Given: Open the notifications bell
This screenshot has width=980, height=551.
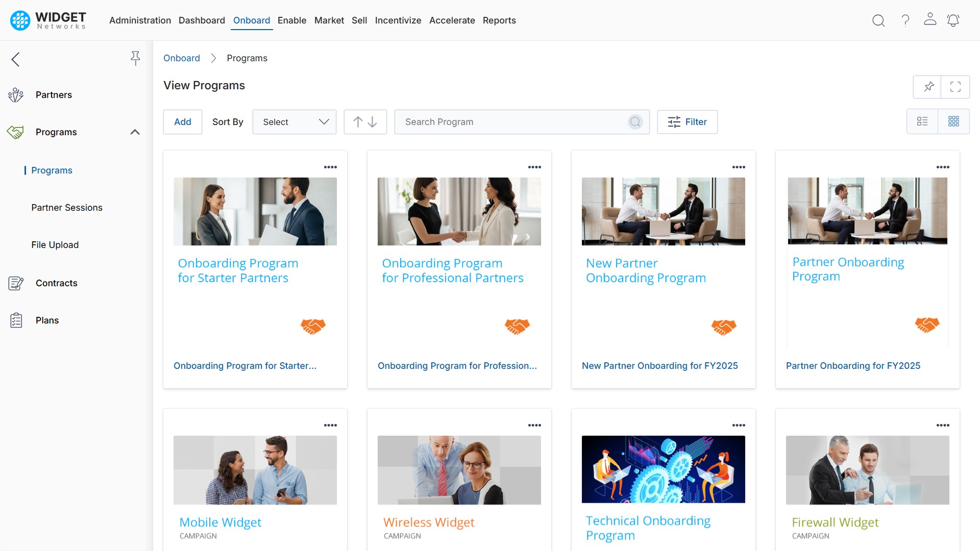Looking at the screenshot, I should click(953, 20).
